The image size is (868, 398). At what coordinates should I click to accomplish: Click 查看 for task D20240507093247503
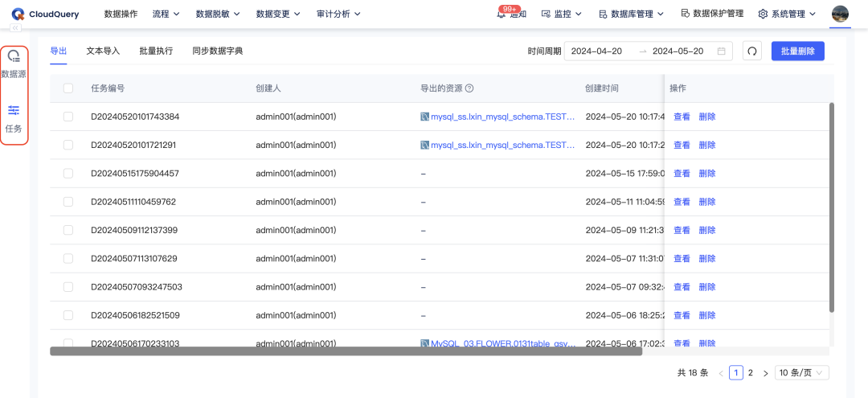[682, 287]
